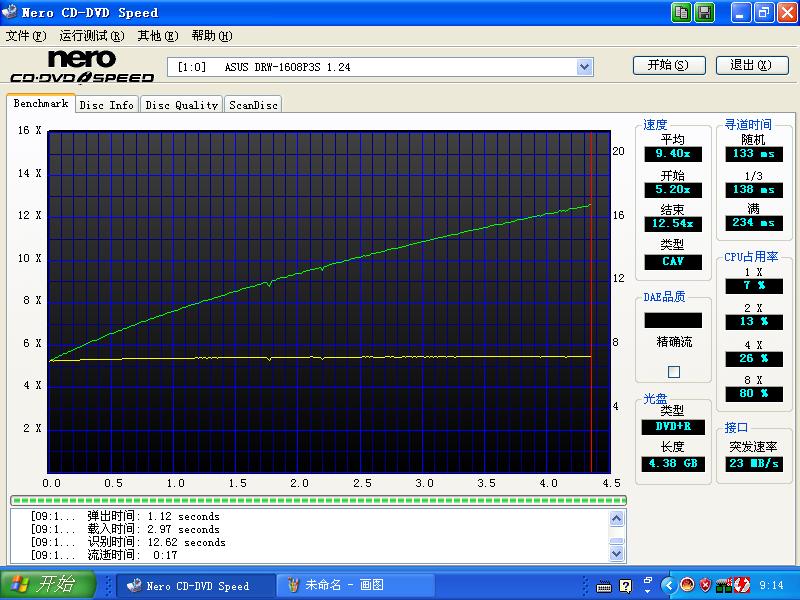
Task: Click the language bar help icon
Action: 625,585
